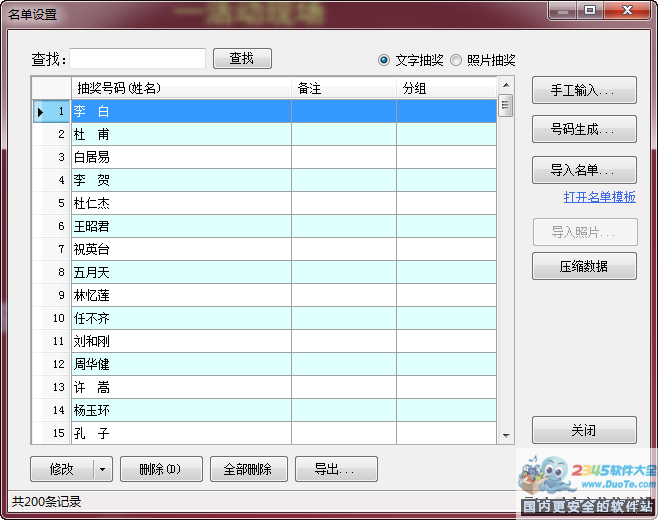Viewport: 658px width, 520px height.
Task: Open the 打开名单模板 link
Action: pyautogui.click(x=600, y=197)
